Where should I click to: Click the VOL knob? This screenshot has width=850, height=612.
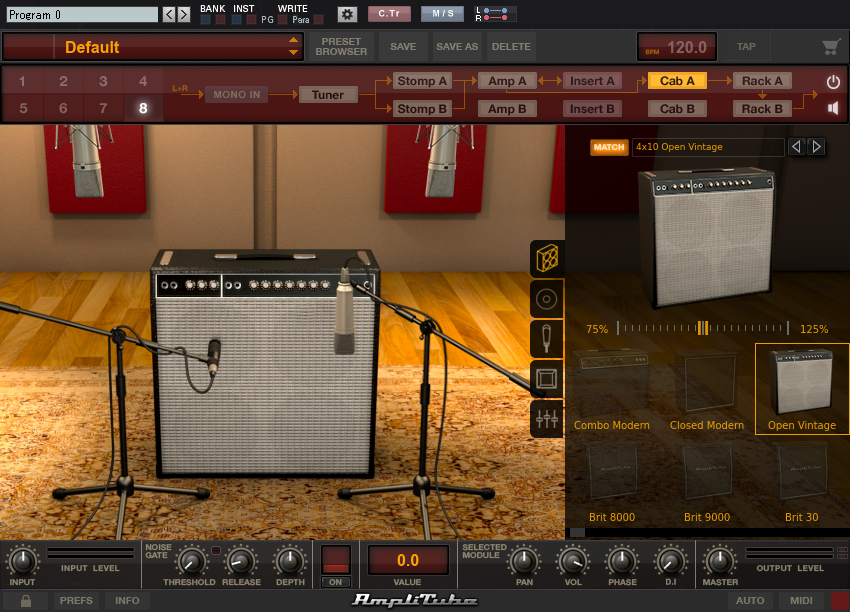pyautogui.click(x=572, y=561)
